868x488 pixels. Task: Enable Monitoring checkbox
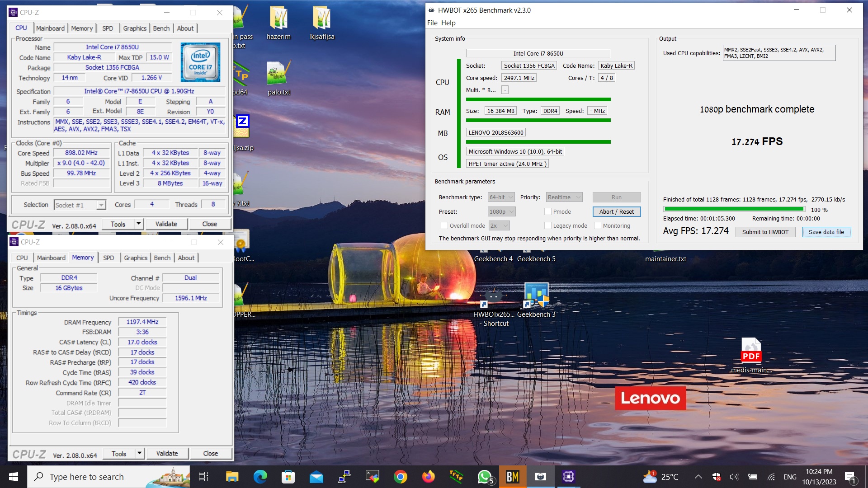[598, 225]
